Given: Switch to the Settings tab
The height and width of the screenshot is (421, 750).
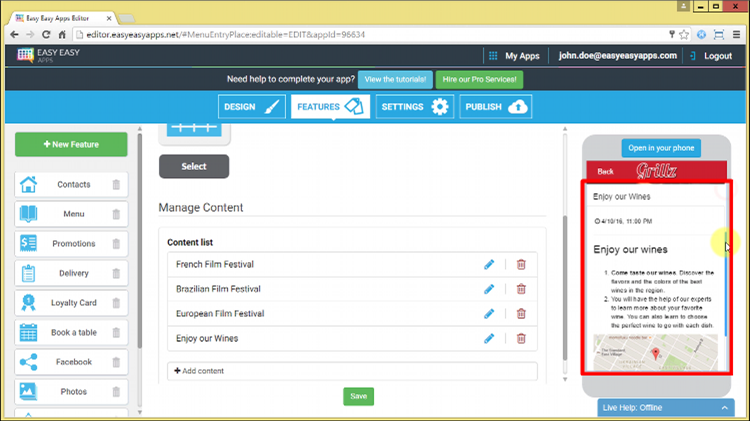Looking at the screenshot, I should click(x=414, y=107).
